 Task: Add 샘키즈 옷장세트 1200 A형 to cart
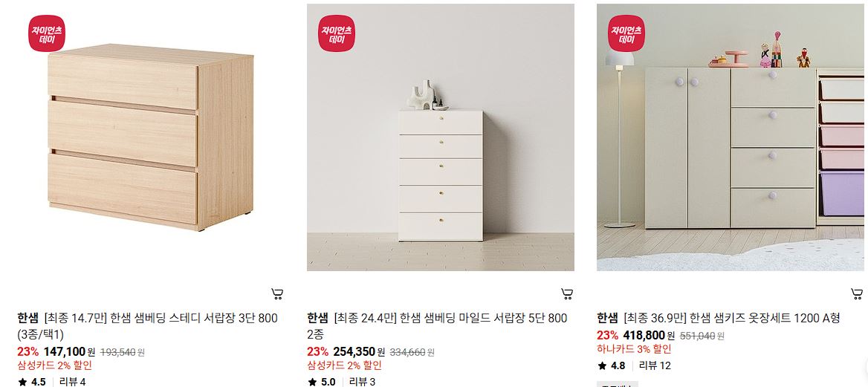(856, 293)
